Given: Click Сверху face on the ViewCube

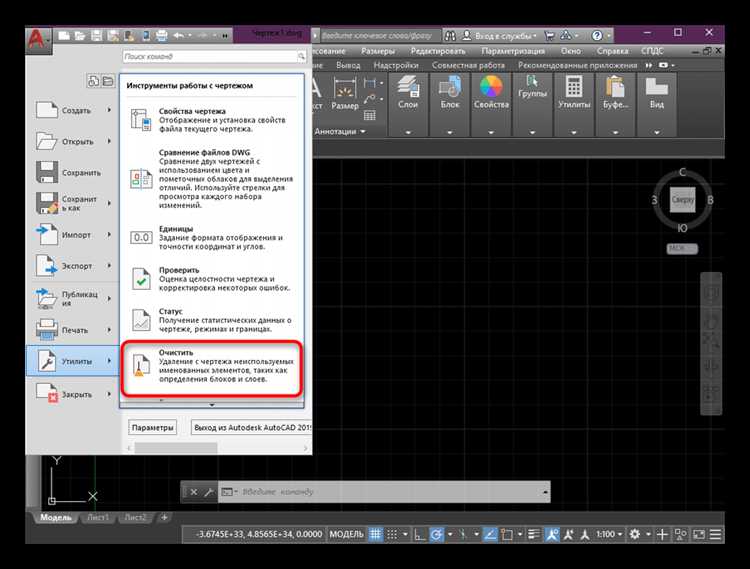Looking at the screenshot, I should [683, 200].
